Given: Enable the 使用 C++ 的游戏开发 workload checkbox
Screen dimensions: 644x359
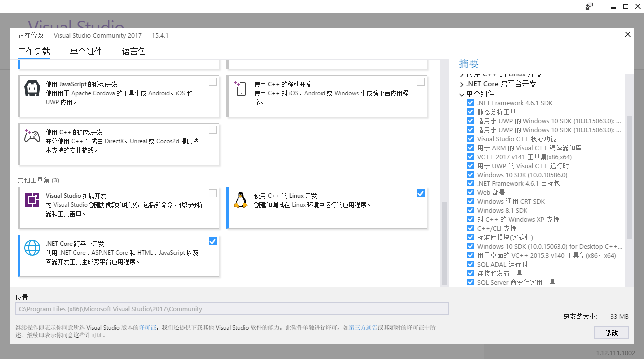Looking at the screenshot, I should pyautogui.click(x=213, y=130).
